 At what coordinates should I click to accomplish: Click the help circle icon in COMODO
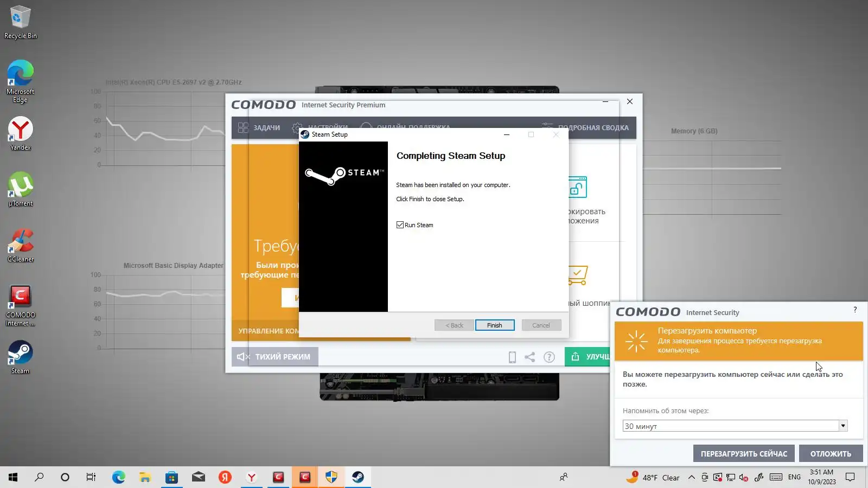click(549, 357)
